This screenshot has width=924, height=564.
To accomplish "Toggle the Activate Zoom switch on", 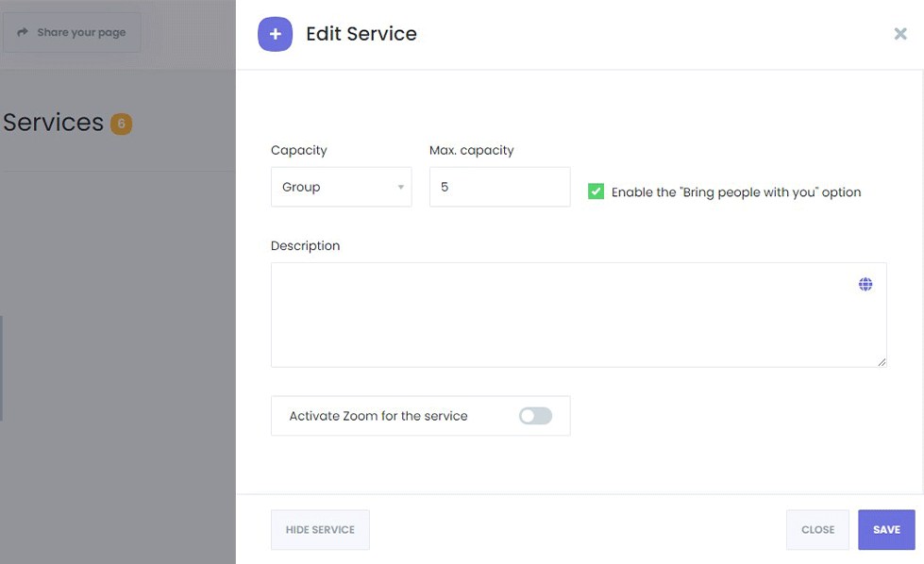I will point(535,416).
